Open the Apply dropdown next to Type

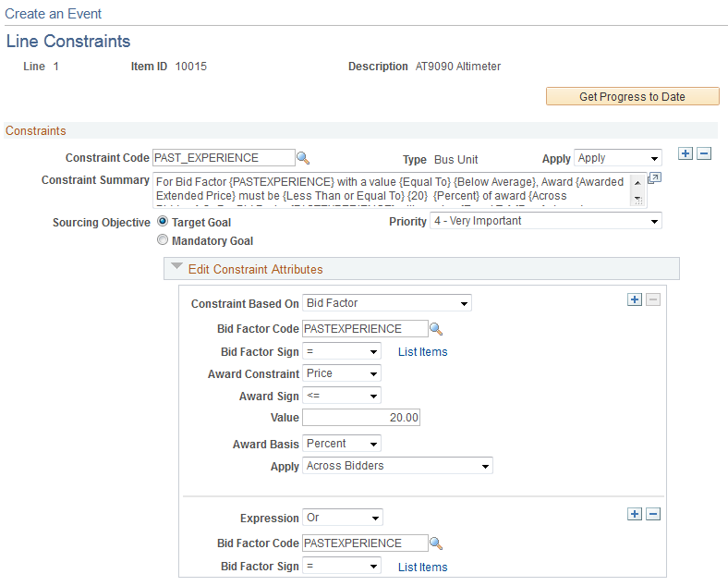pyautogui.click(x=618, y=158)
